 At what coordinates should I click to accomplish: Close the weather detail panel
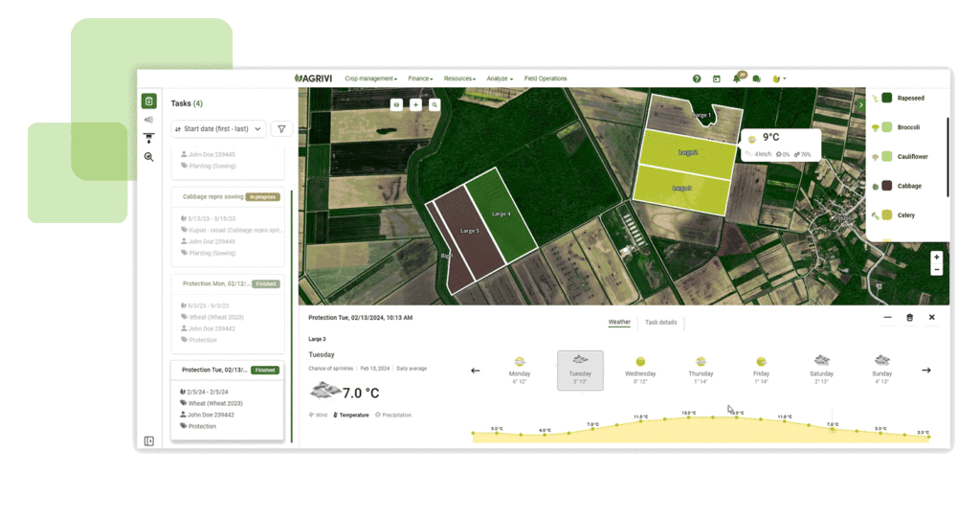[x=932, y=318]
